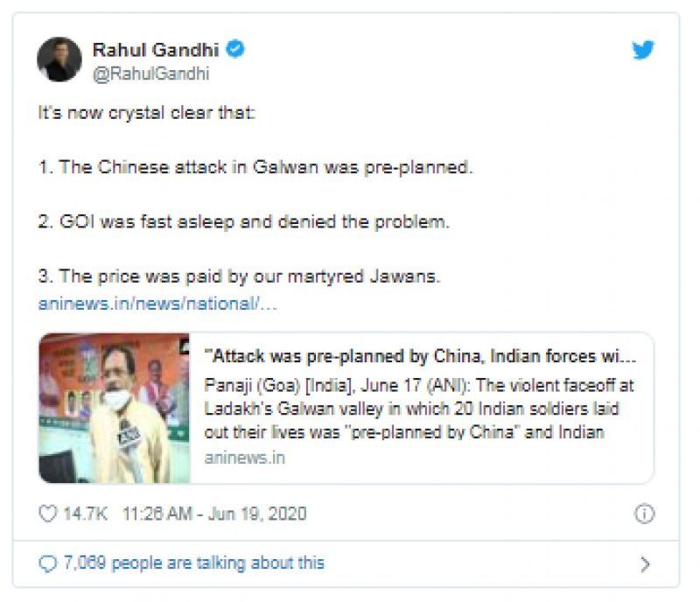Open the Twitter info icon
The width and height of the screenshot is (700, 602).
click(x=644, y=514)
